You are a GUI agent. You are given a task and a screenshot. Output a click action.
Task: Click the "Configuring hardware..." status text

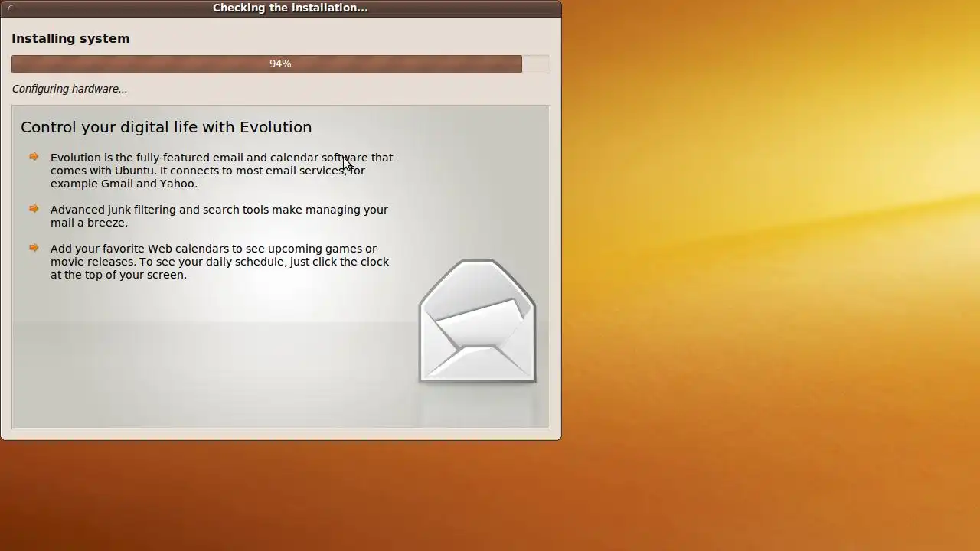70,89
